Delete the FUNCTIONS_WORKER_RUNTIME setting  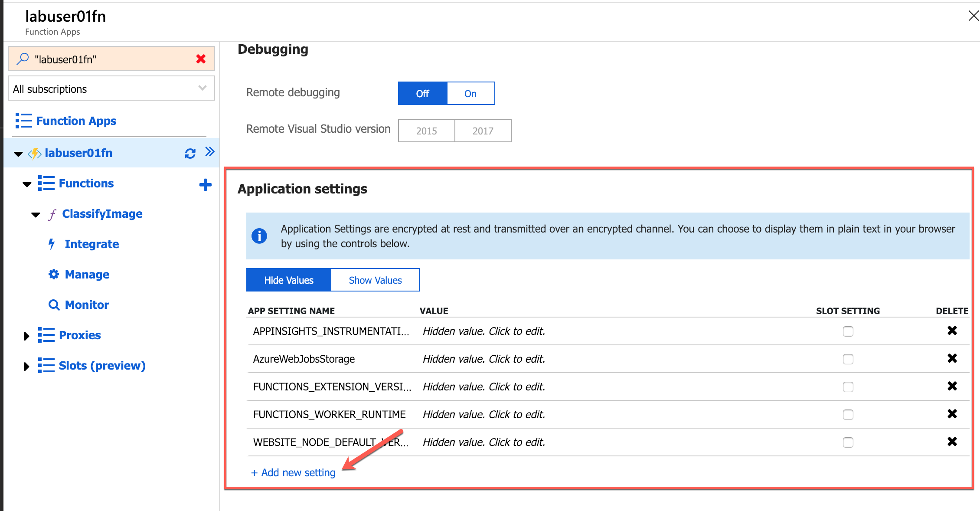pyautogui.click(x=952, y=414)
